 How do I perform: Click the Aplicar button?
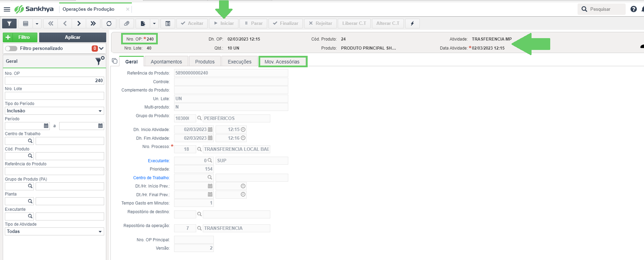tap(73, 37)
